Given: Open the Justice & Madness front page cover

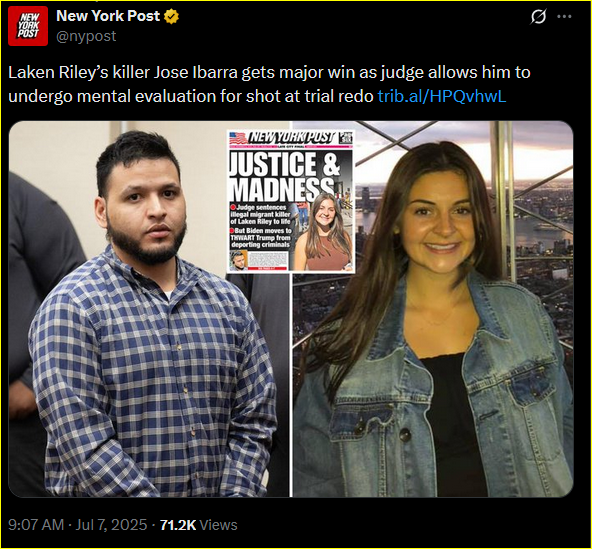Looking at the screenshot, I should (291, 201).
